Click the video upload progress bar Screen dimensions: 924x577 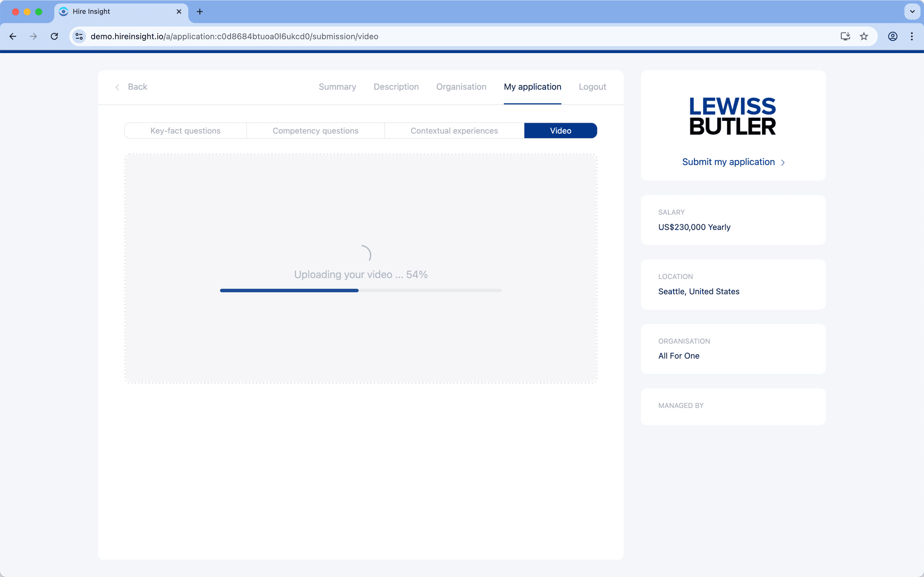(360, 291)
